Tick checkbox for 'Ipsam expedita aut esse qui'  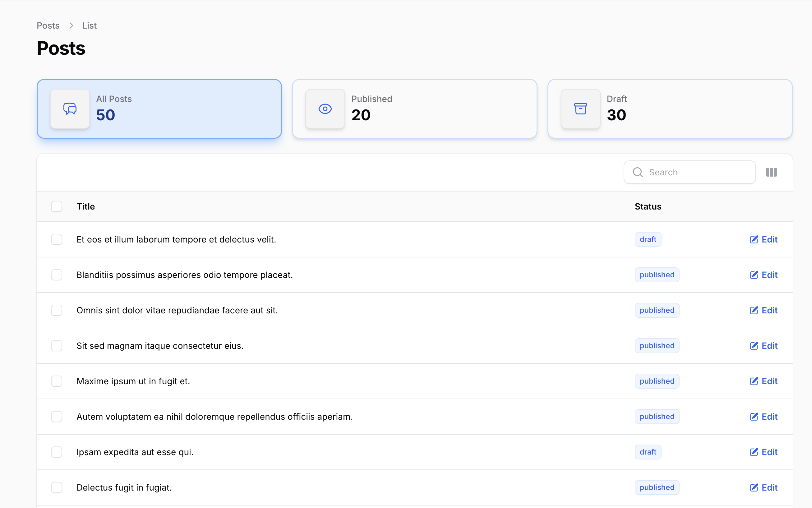tap(57, 452)
